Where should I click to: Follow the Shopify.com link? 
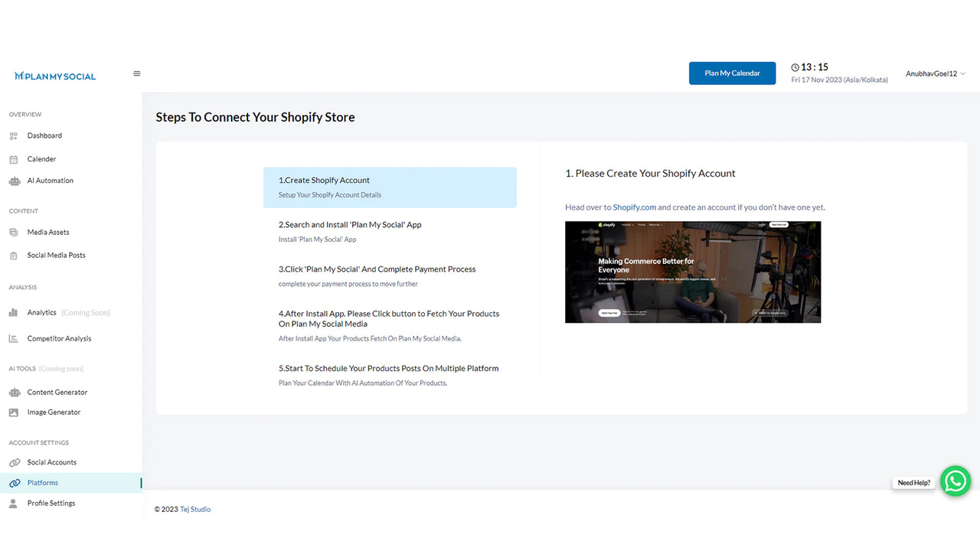click(x=634, y=207)
